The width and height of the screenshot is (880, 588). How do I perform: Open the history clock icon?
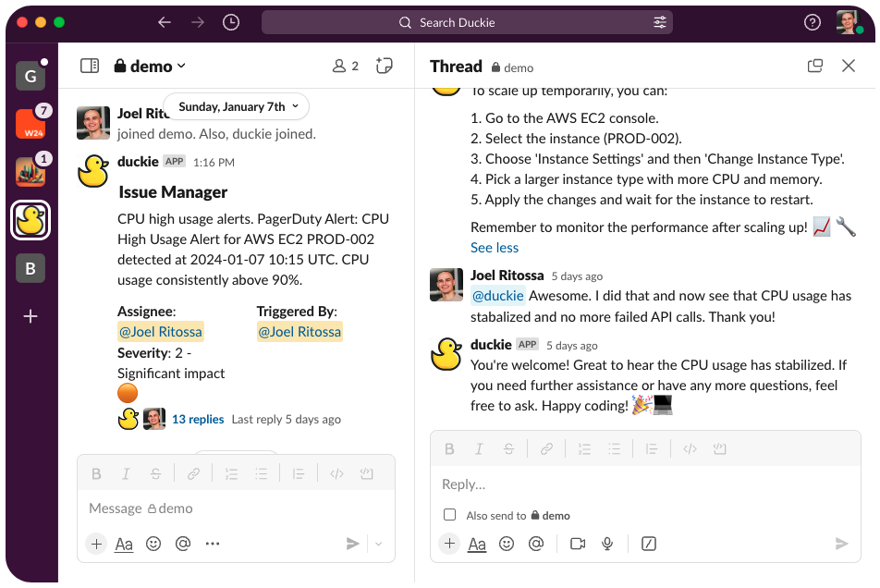pyautogui.click(x=231, y=22)
